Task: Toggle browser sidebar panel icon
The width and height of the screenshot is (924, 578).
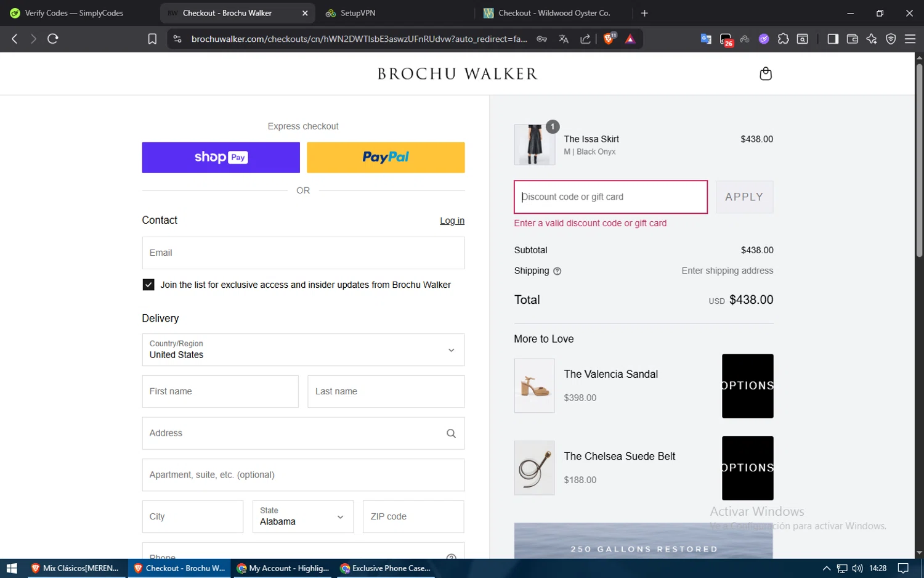Action: coord(833,39)
